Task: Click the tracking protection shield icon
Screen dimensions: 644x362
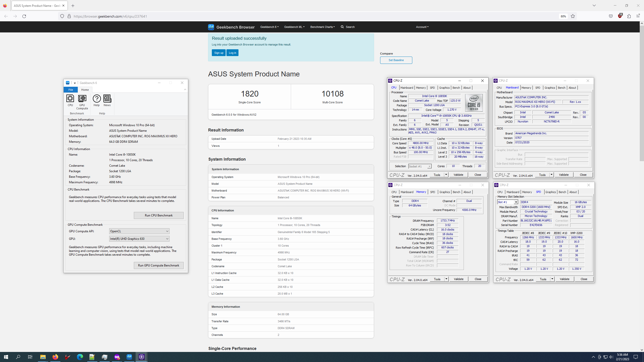Action: click(x=62, y=16)
